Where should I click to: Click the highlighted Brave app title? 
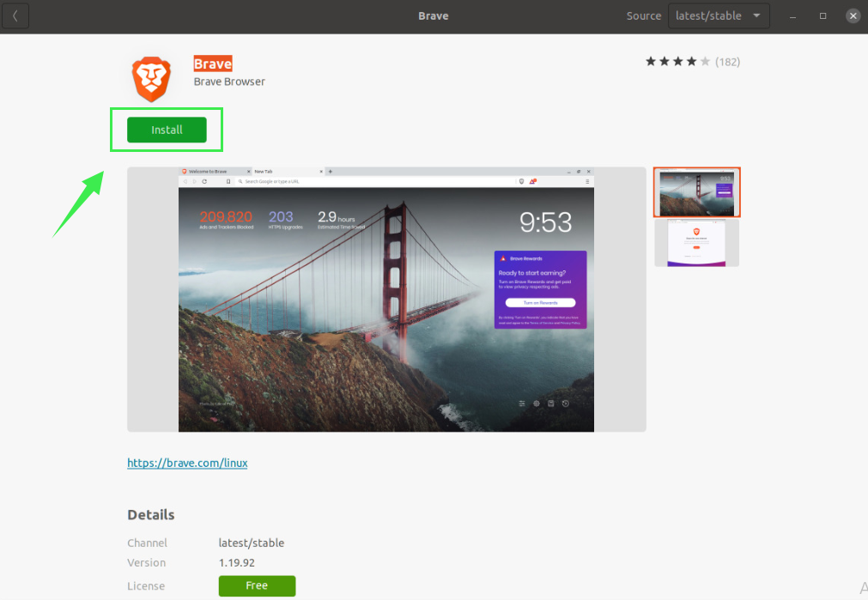[213, 64]
